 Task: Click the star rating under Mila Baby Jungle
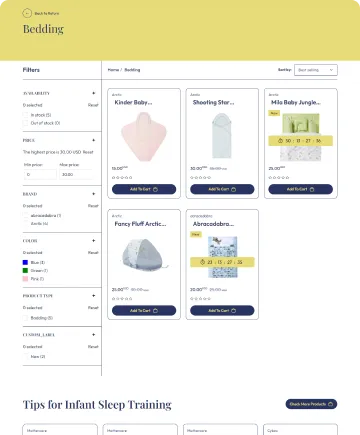pos(279,177)
